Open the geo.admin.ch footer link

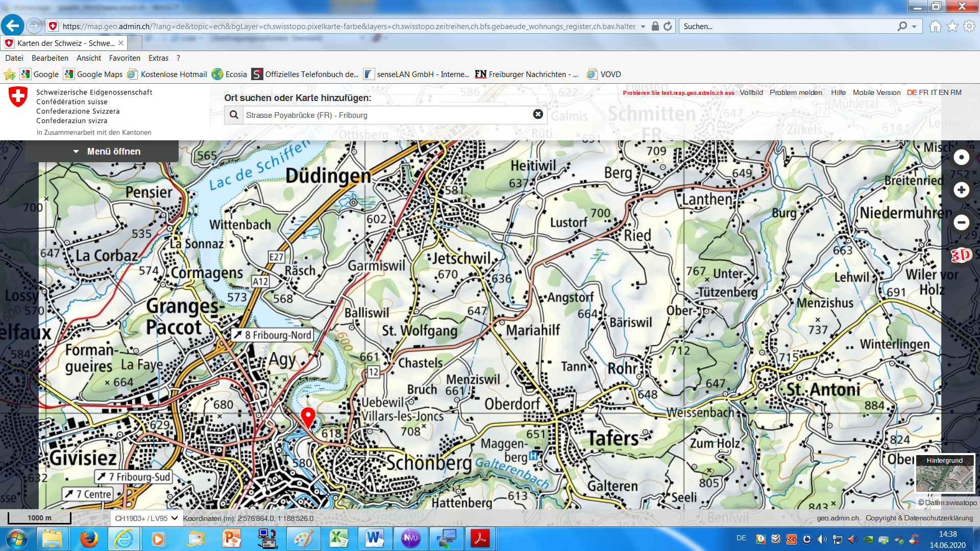(x=838, y=518)
